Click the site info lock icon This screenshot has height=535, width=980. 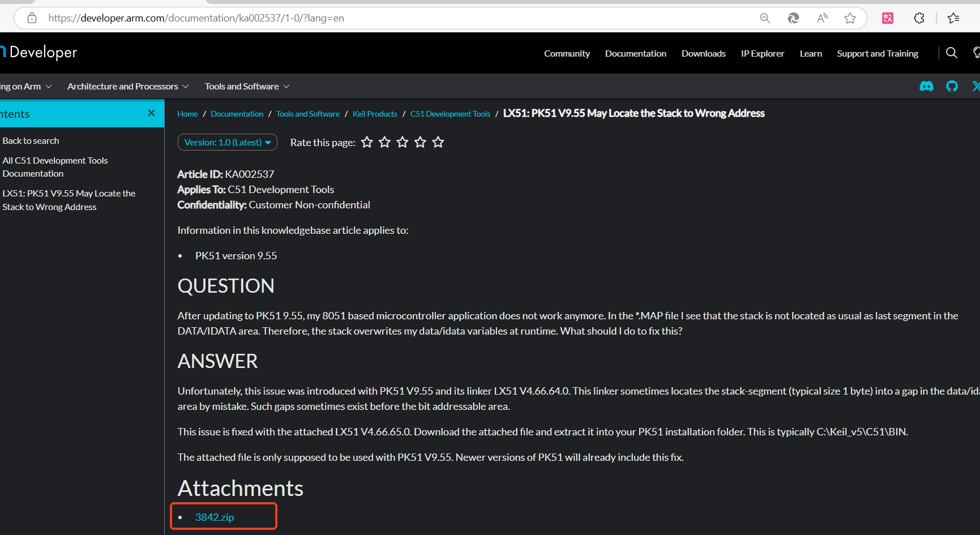click(x=32, y=18)
